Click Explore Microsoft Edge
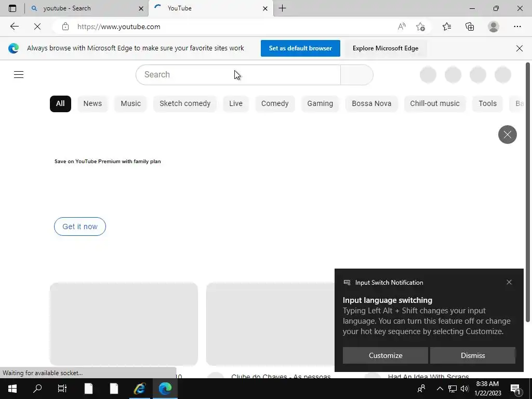 click(x=385, y=48)
